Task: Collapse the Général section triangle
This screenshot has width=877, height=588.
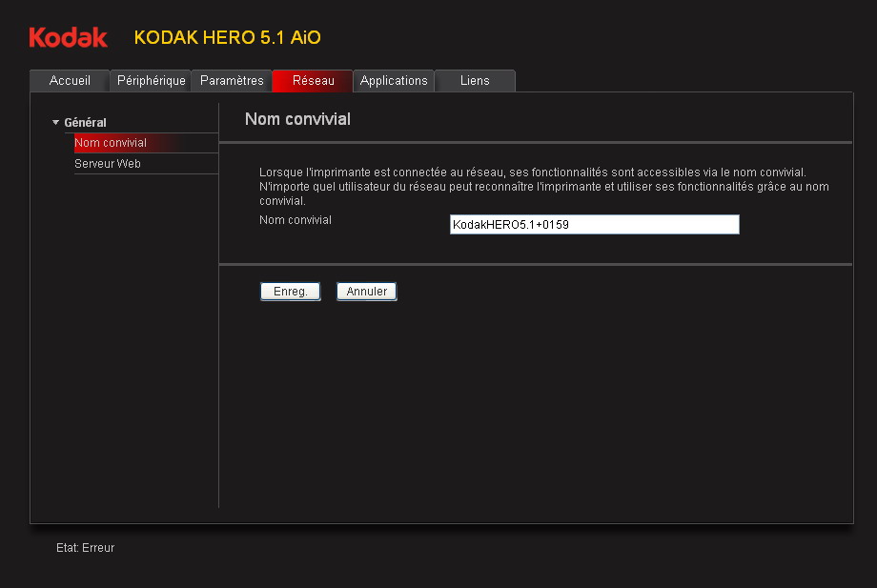Action: (56, 122)
